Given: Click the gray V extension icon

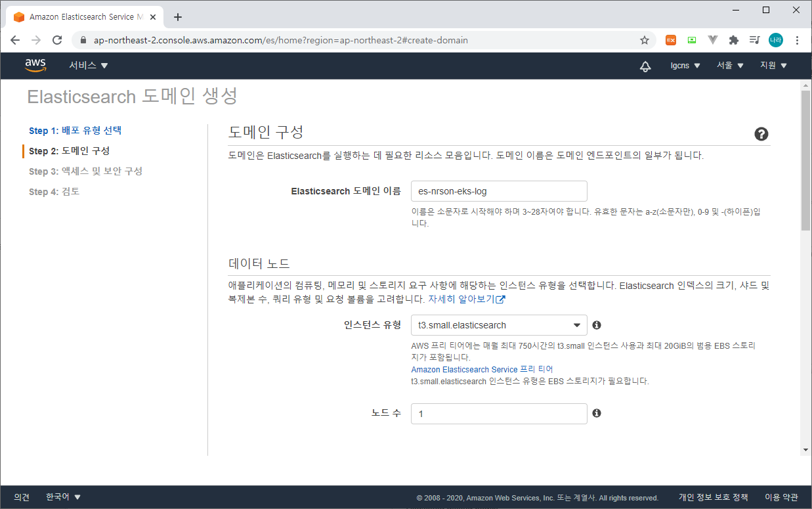Looking at the screenshot, I should [x=713, y=40].
